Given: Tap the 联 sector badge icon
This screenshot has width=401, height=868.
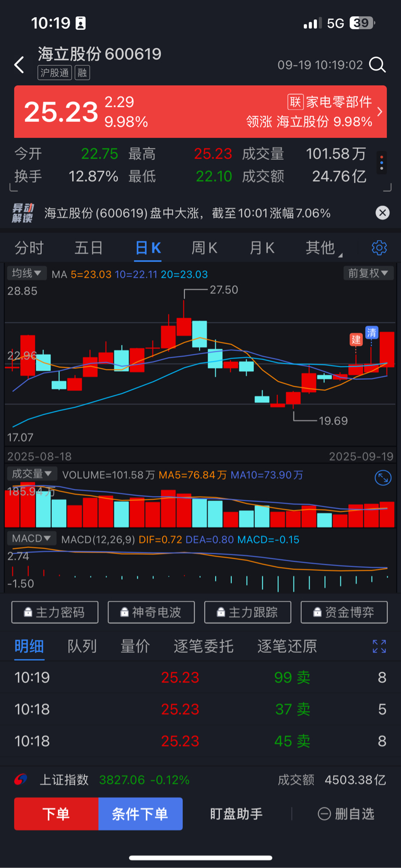Looking at the screenshot, I should 296,102.
